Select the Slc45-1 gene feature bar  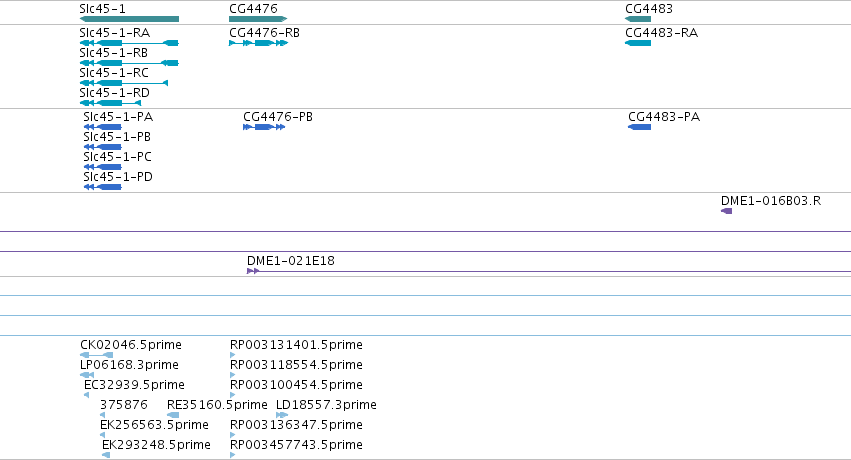(129, 19)
